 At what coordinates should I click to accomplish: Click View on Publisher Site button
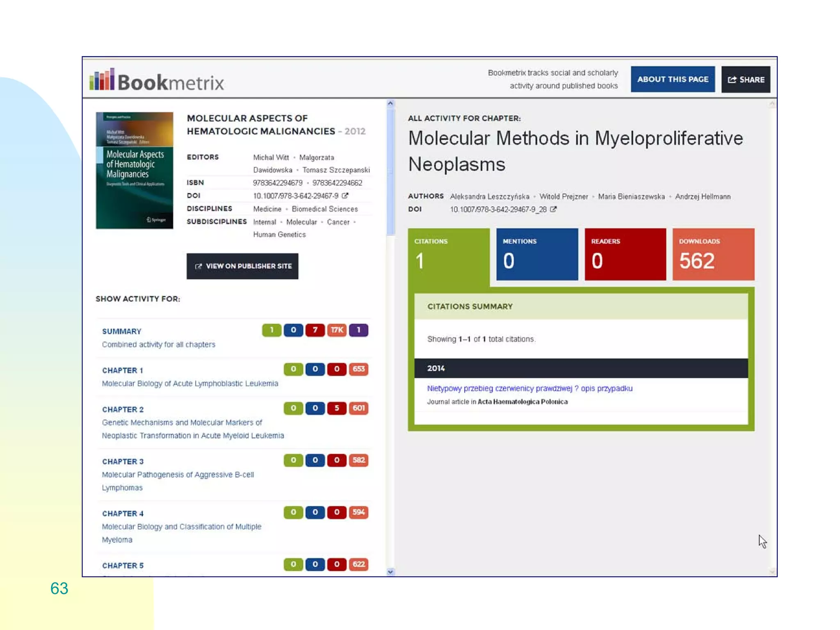pos(242,266)
